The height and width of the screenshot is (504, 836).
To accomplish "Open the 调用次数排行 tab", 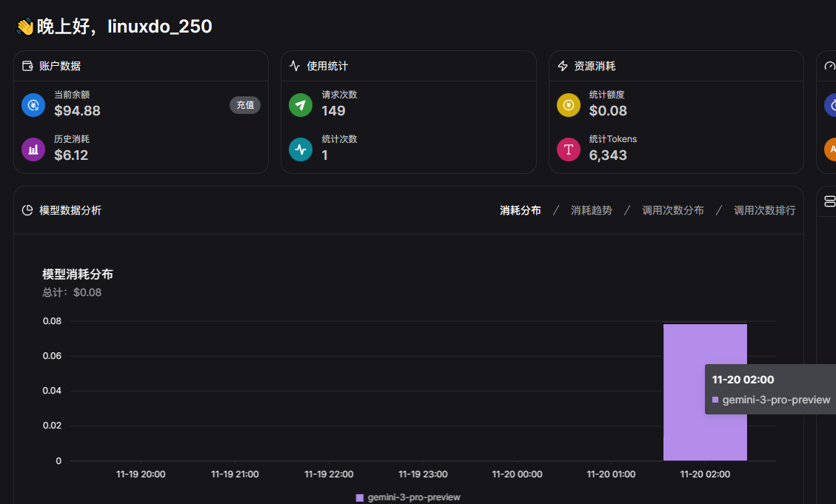I will point(765,210).
